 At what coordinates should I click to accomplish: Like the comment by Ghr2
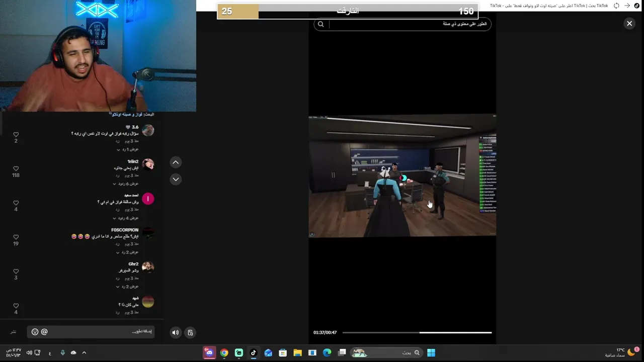[x=16, y=271]
